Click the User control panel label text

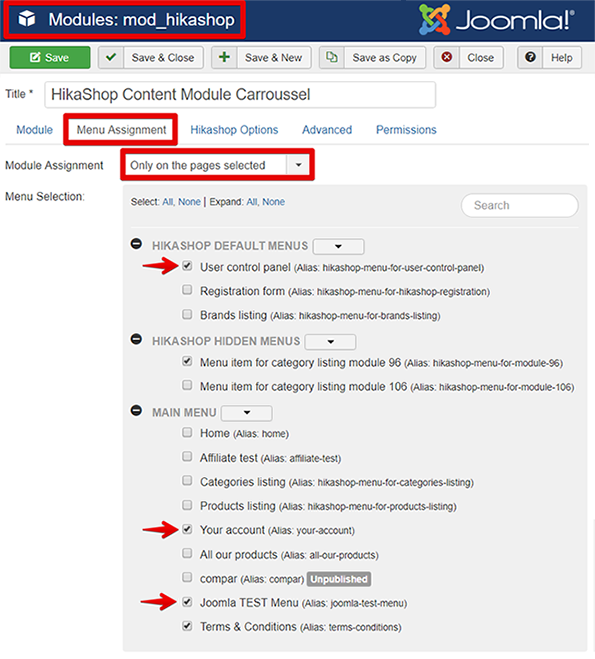point(245,267)
